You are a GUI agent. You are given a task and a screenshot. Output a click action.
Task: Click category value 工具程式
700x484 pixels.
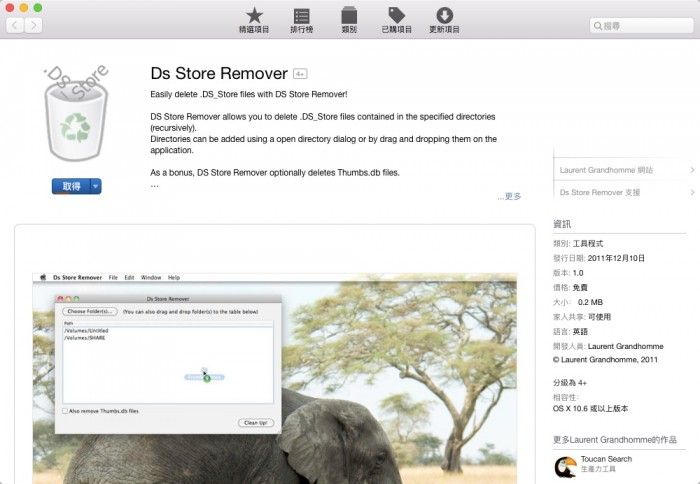(588, 243)
